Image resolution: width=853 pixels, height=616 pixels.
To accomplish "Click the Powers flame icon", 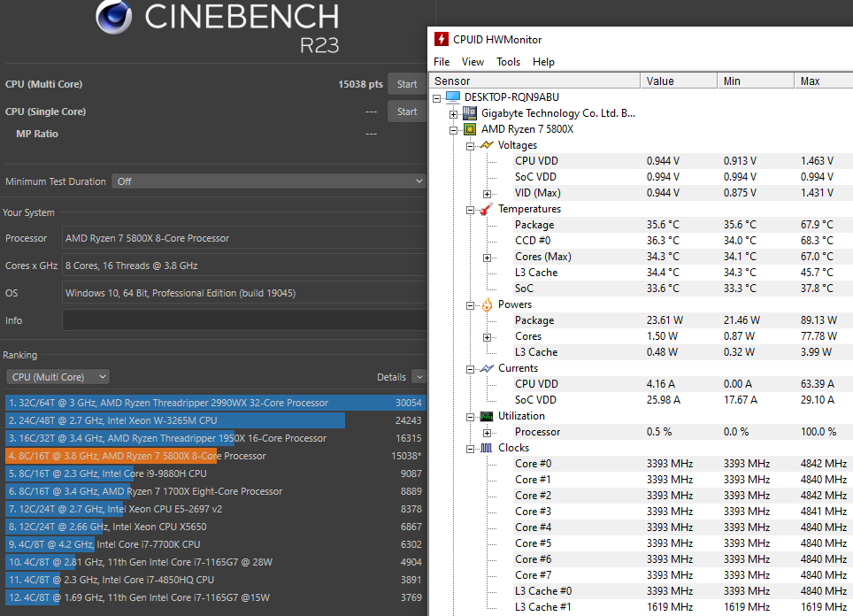I will [x=487, y=304].
